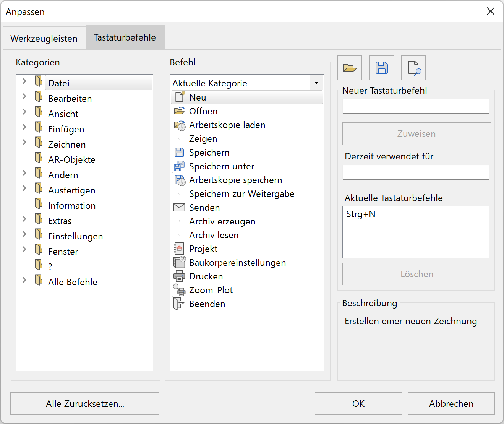Select the Beenden command with door icon
The width and height of the screenshot is (504, 424).
tap(179, 303)
